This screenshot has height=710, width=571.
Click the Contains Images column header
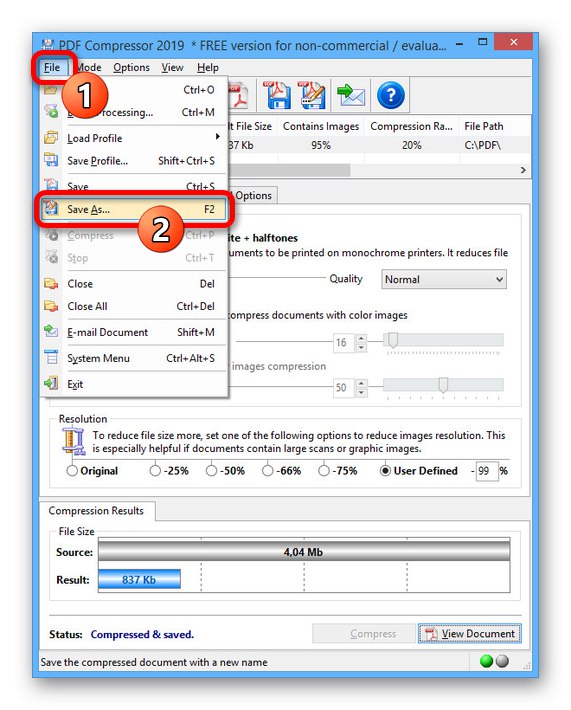click(321, 126)
